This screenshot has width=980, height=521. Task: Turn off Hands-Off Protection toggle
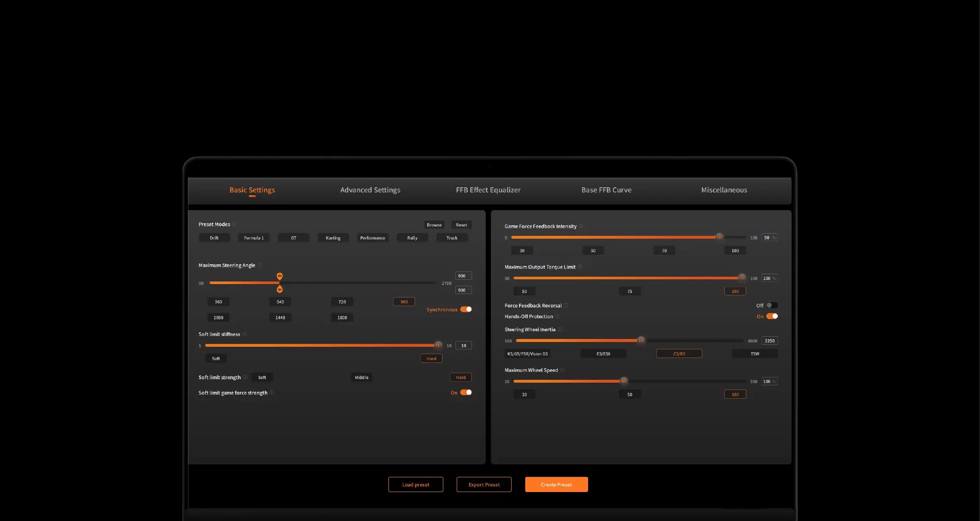(x=772, y=316)
